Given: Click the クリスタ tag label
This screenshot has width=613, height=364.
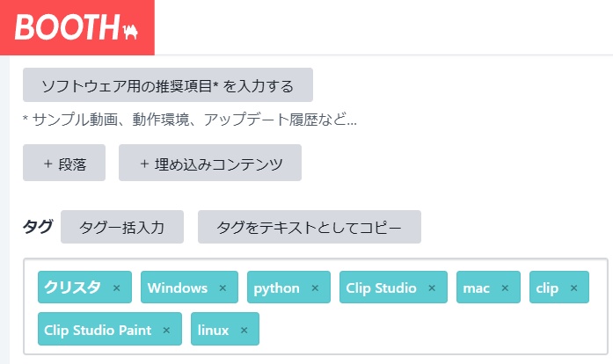Looking at the screenshot, I should point(73,288).
